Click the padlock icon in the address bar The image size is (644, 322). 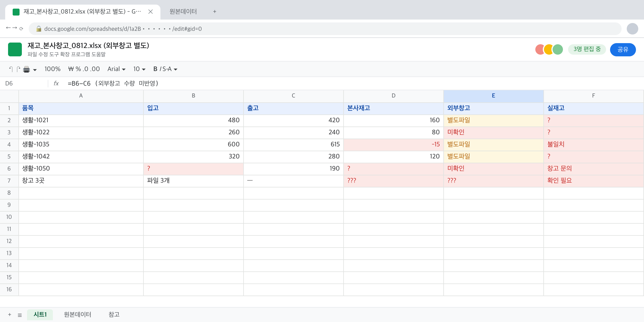point(39,29)
